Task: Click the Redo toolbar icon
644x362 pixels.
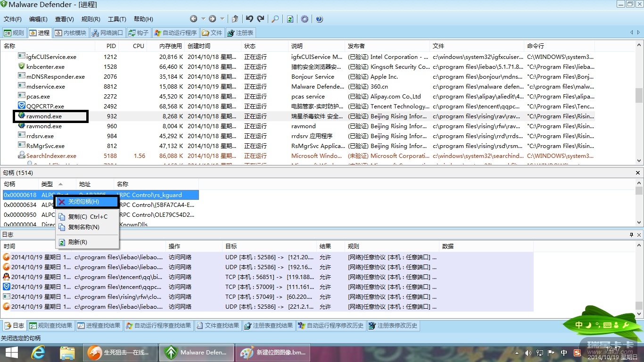Action: coord(260,19)
